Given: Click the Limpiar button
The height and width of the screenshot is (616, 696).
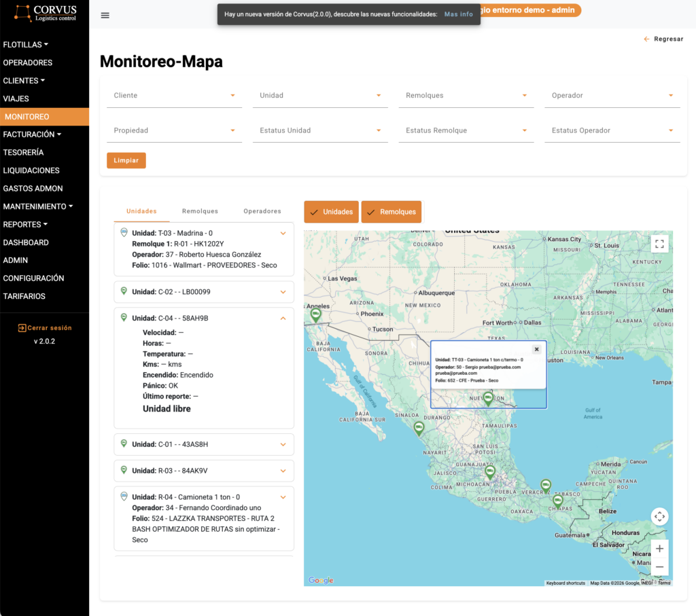Looking at the screenshot, I should click(x=126, y=160).
